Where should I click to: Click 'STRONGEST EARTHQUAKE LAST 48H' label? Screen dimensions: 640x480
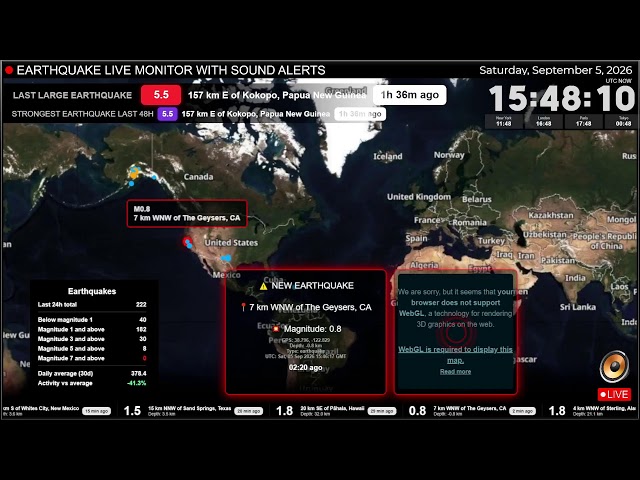pos(82,114)
